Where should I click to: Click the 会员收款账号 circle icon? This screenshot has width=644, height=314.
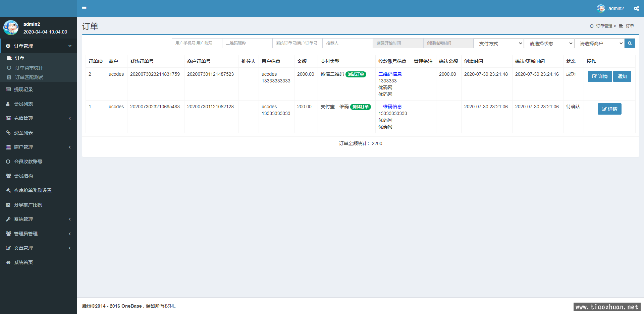(x=8, y=162)
